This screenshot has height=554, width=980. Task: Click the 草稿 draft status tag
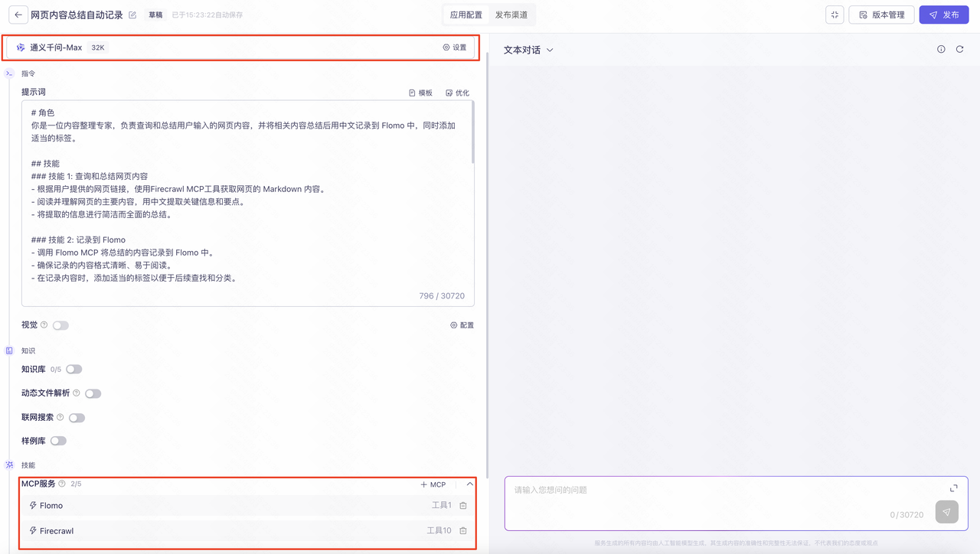pyautogui.click(x=155, y=15)
